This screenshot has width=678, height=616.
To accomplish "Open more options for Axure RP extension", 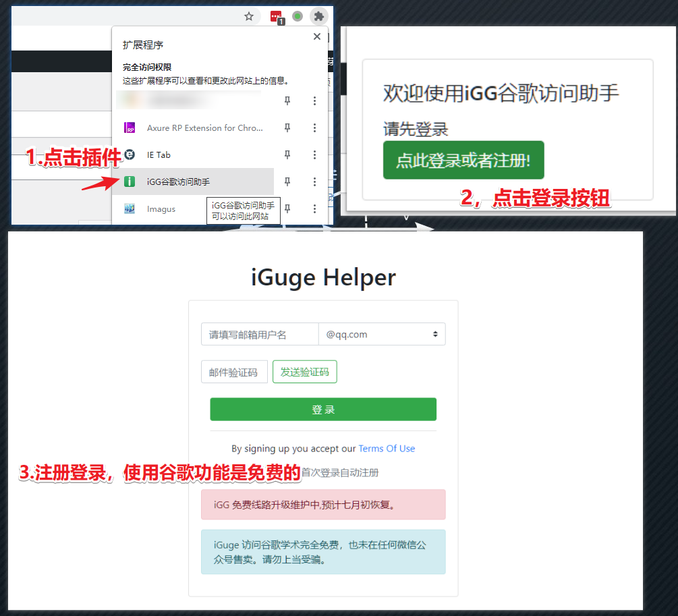I will click(x=314, y=128).
